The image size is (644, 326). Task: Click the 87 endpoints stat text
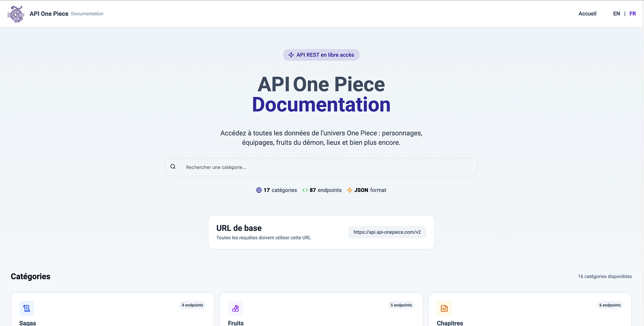(x=325, y=190)
